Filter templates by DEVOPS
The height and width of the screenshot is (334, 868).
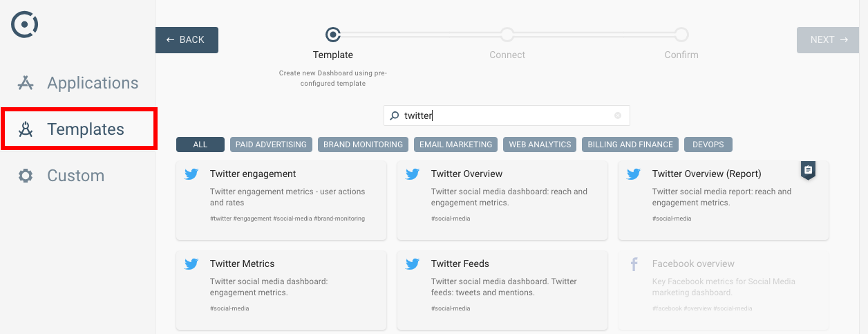coord(708,145)
